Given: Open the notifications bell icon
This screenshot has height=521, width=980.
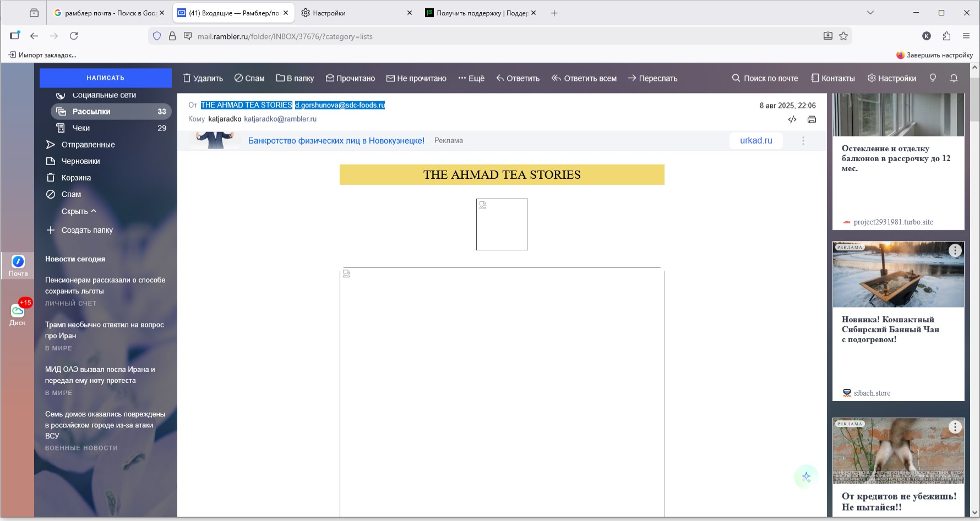Looking at the screenshot, I should pyautogui.click(x=954, y=78).
